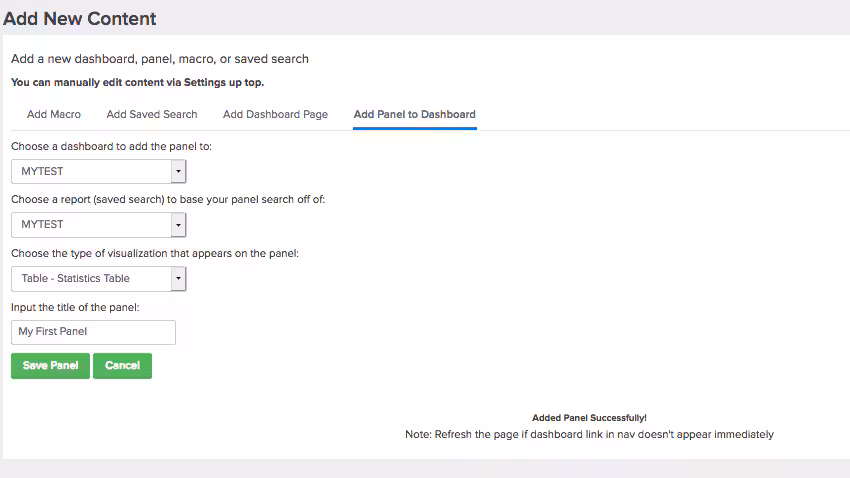Click the arrow on the report dropdown
This screenshot has height=478, width=850.
pyautogui.click(x=178, y=225)
